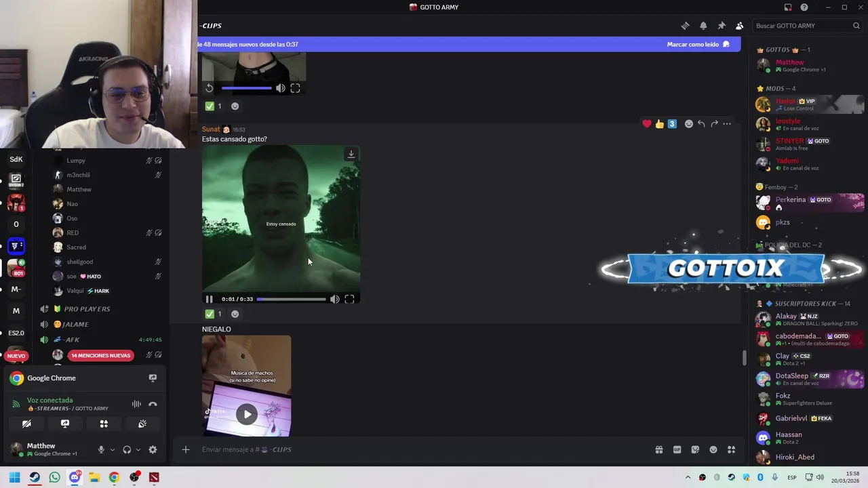Click Marcar como leído button

[698, 44]
